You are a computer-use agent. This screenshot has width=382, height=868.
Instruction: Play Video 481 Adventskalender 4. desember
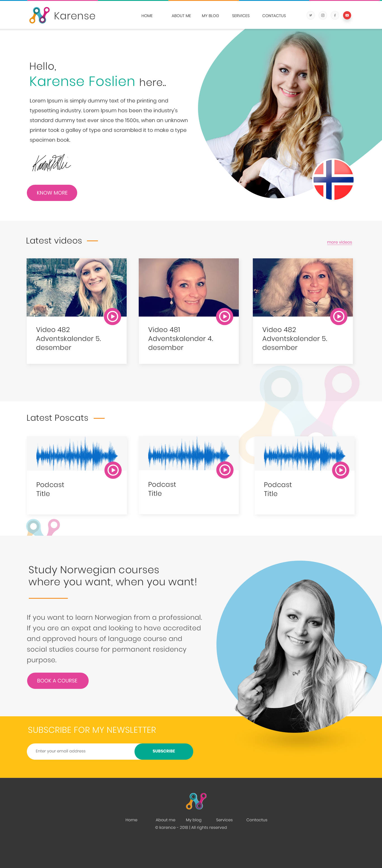tap(225, 316)
